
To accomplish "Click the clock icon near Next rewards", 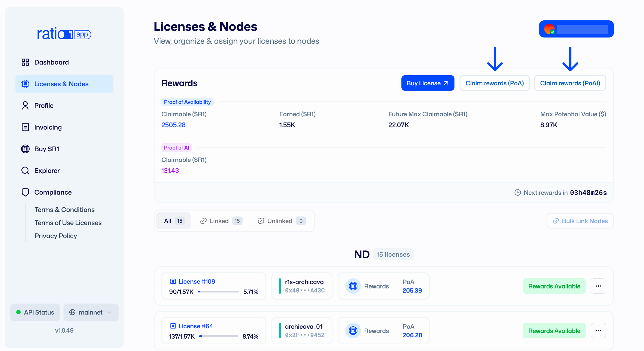I will click(517, 192).
